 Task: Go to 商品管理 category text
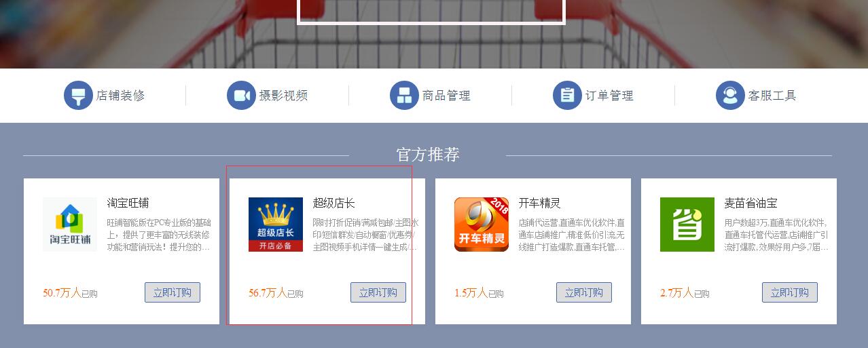(x=446, y=96)
